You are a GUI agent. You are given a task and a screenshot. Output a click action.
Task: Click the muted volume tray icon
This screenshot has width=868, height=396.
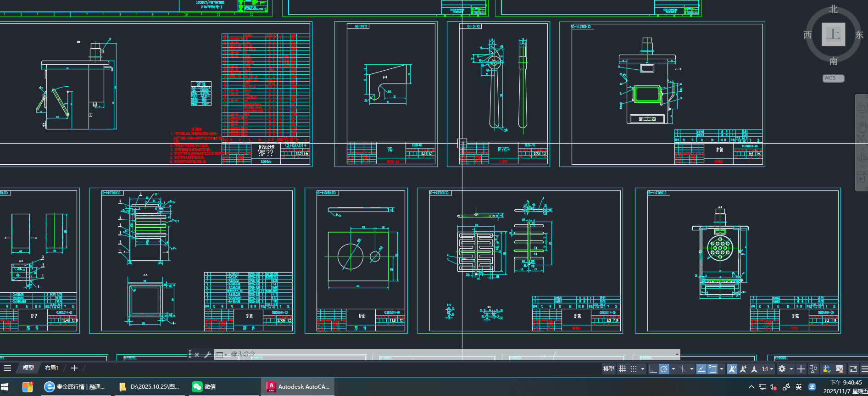coord(773,387)
